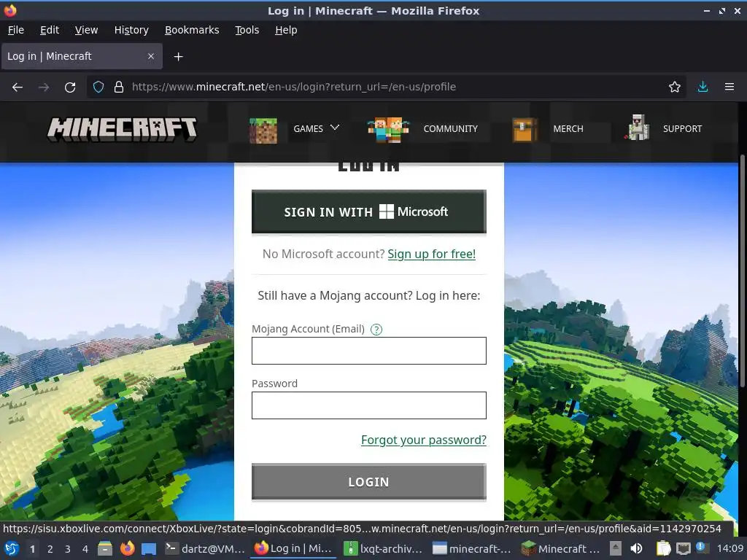This screenshot has height=560, width=747.
Task: Open the Tools menu
Action: point(247,30)
